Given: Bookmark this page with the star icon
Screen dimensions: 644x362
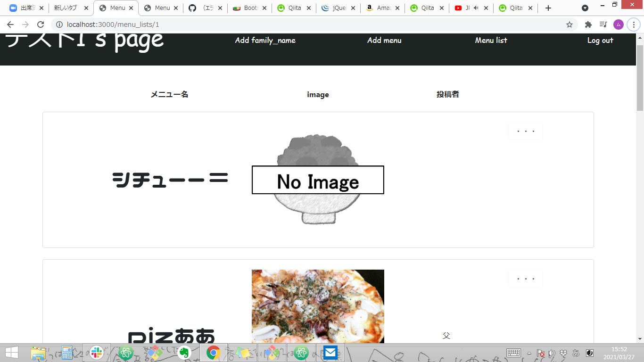Looking at the screenshot, I should click(x=570, y=24).
